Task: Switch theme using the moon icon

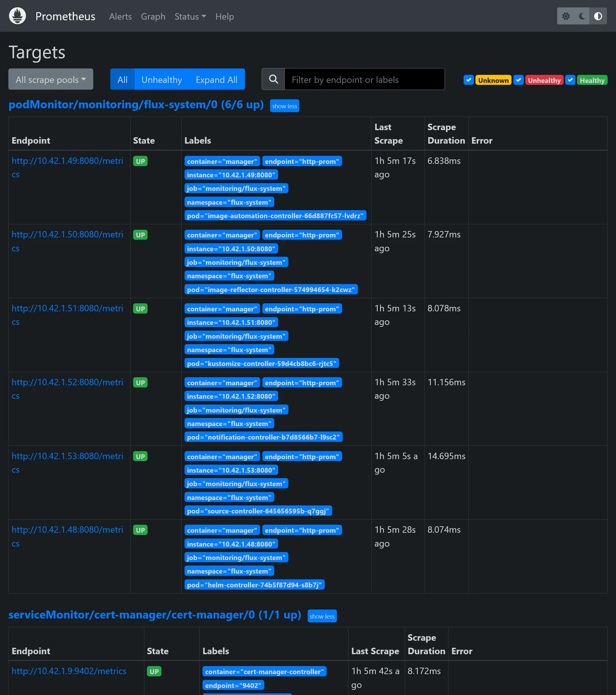Action: point(582,16)
